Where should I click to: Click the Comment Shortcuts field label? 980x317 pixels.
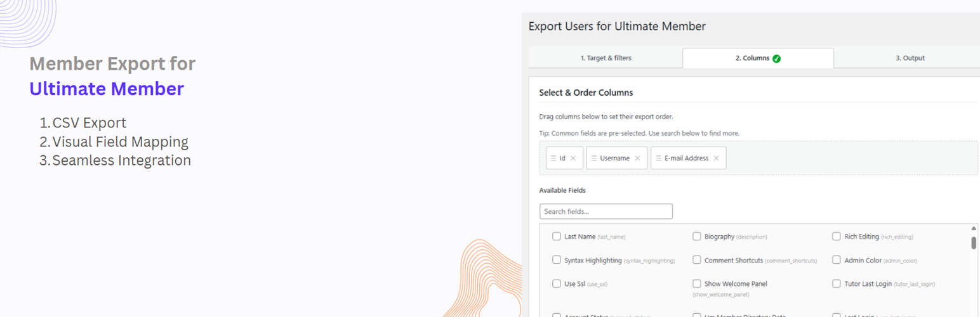734,260
